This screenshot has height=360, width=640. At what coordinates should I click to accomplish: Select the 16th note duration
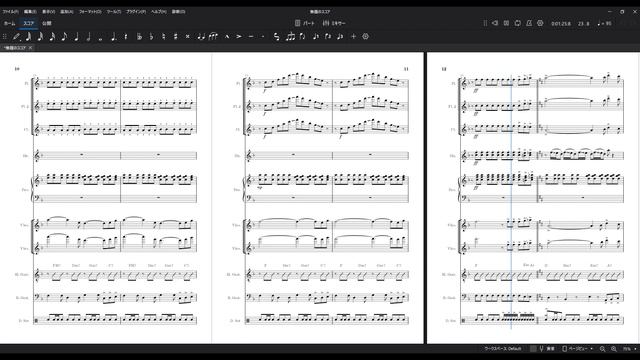point(52,37)
